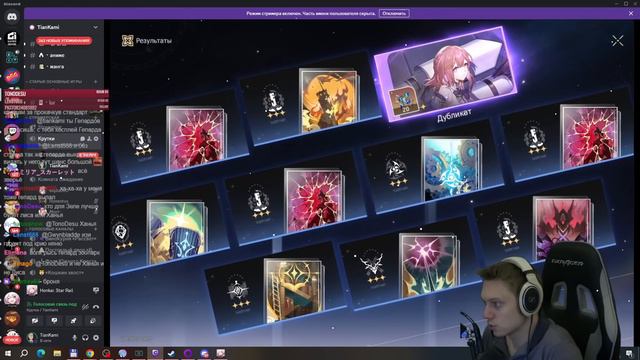Viewport: 640px width, 360px height.
Task: Click the blue gears light cone card
Action: pyautogui.click(x=451, y=169)
